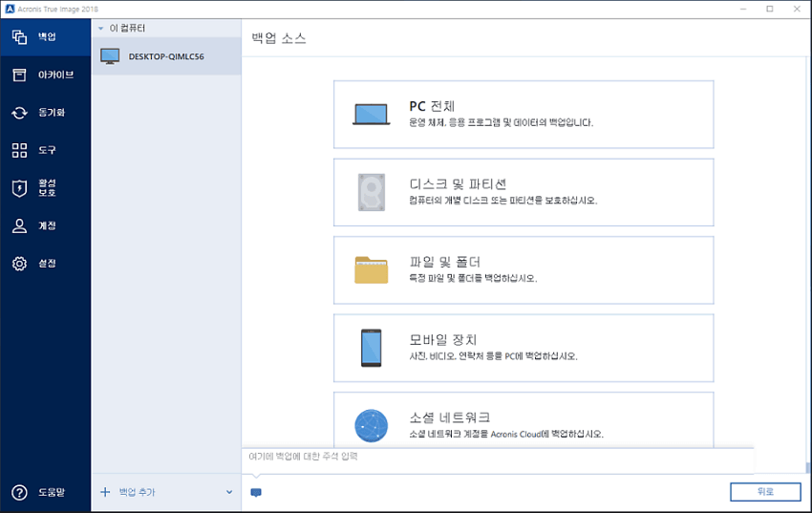This screenshot has height=513, width=812.
Task: Click the folder icon for 파일 및 폴더
Action: 372,270
